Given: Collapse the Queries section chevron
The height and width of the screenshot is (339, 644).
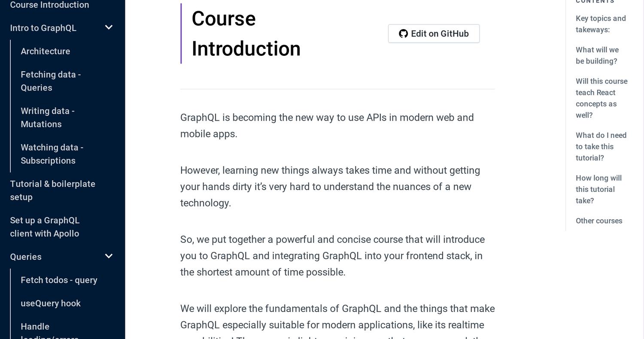Looking at the screenshot, I should [109, 256].
